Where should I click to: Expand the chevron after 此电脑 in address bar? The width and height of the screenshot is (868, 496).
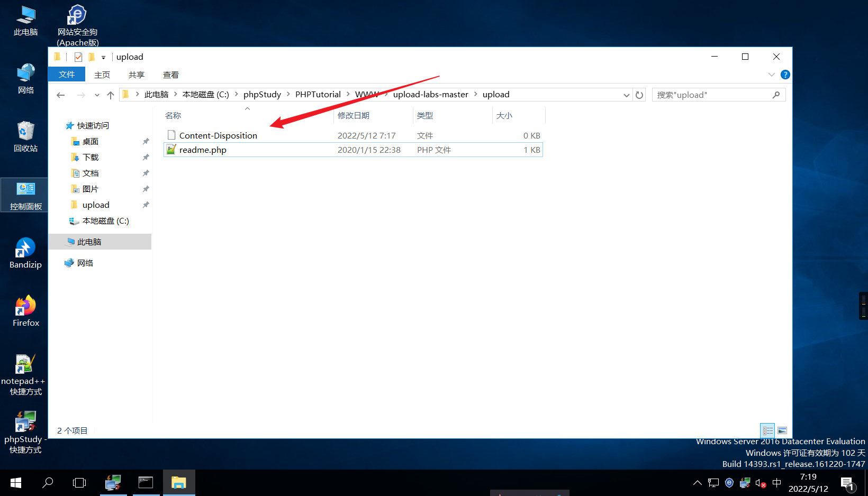coord(175,94)
